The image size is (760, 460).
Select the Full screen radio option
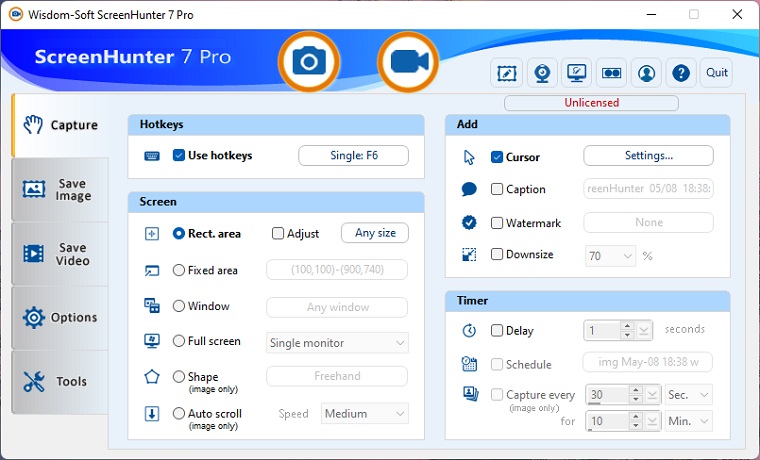tap(179, 341)
